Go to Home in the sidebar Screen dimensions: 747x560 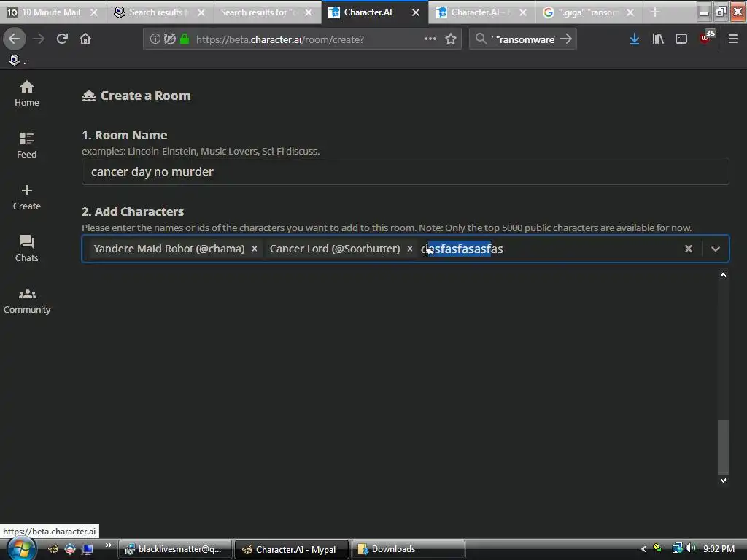point(27,94)
